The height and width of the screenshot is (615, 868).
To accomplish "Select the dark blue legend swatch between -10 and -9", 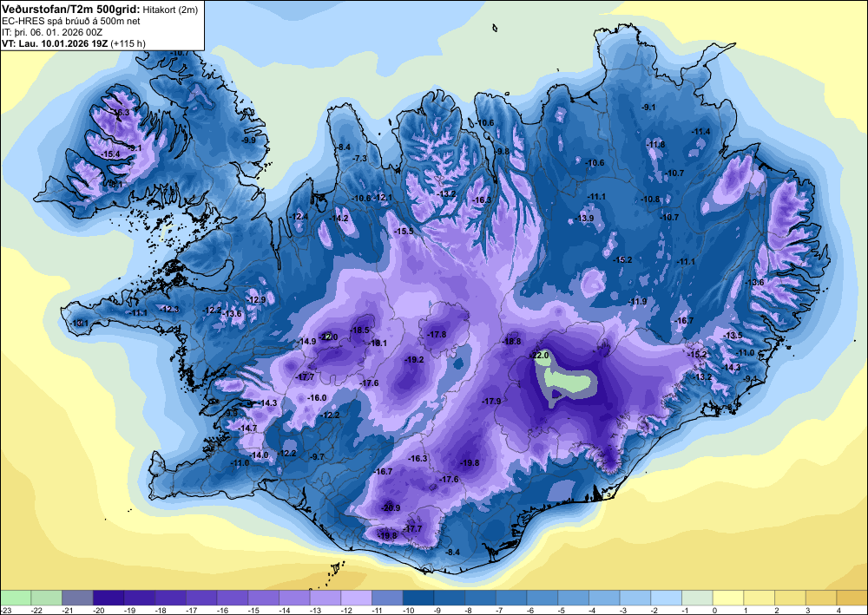I will tap(418, 598).
